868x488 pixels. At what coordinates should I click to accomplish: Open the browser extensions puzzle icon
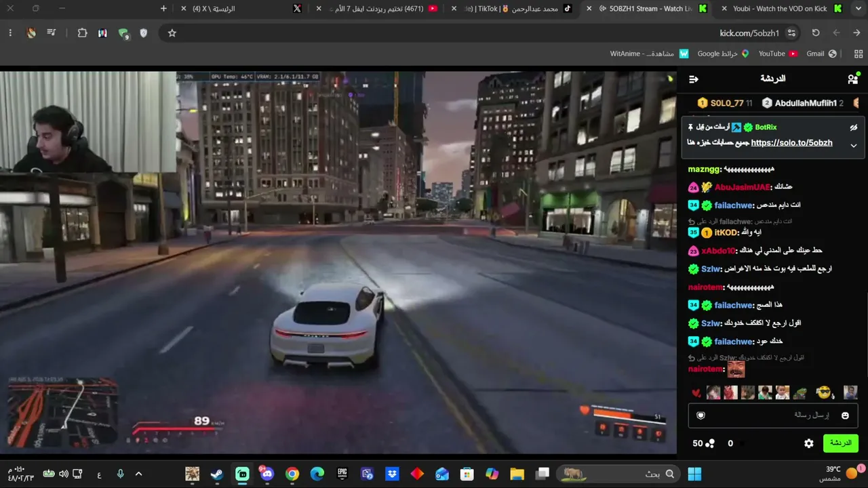pos(83,33)
